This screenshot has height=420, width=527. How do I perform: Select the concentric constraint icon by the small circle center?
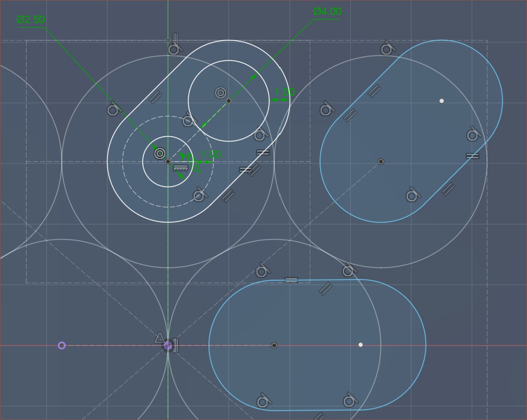tap(160, 153)
